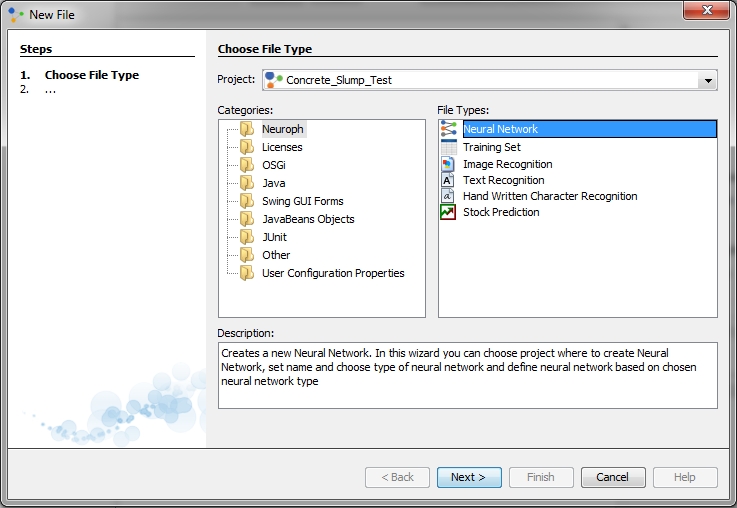Image resolution: width=737 pixels, height=508 pixels.
Task: Select the JavaBeans Objects category
Action: coord(308,219)
